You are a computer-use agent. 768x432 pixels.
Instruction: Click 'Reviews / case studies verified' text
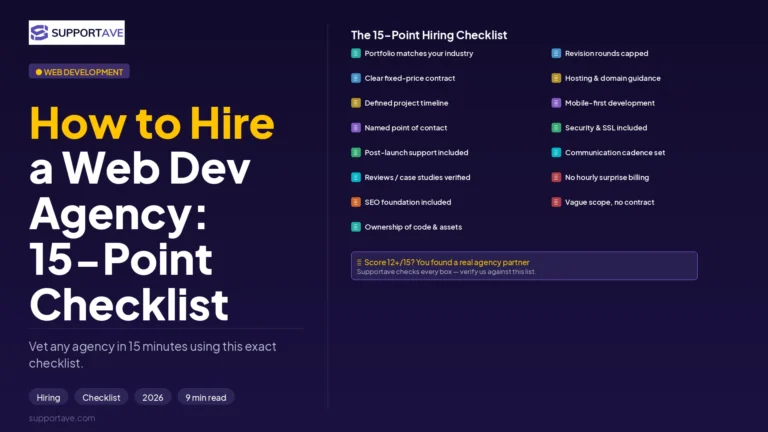click(417, 177)
